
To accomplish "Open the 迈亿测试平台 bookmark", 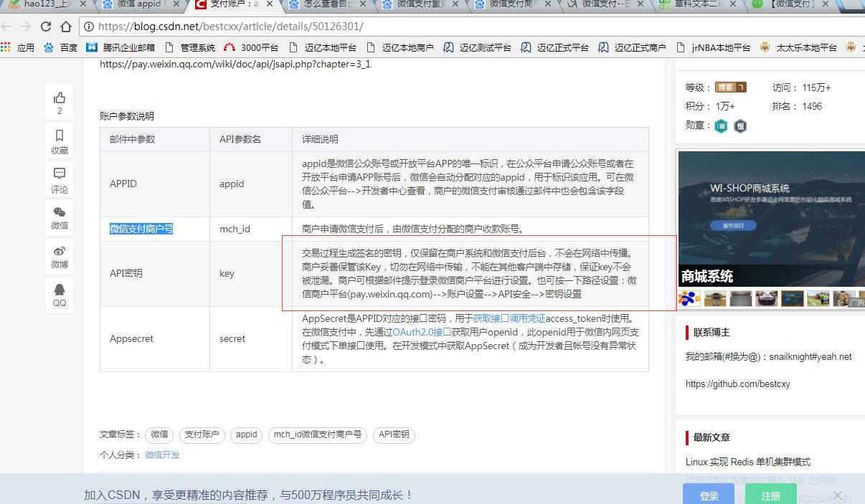I will [x=478, y=47].
